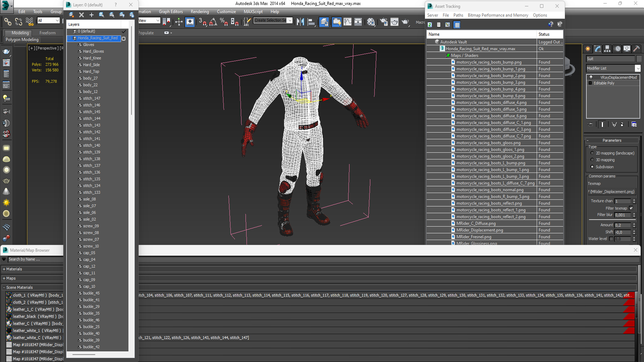Expand Editable Poly plus in modifier stack

[590, 83]
